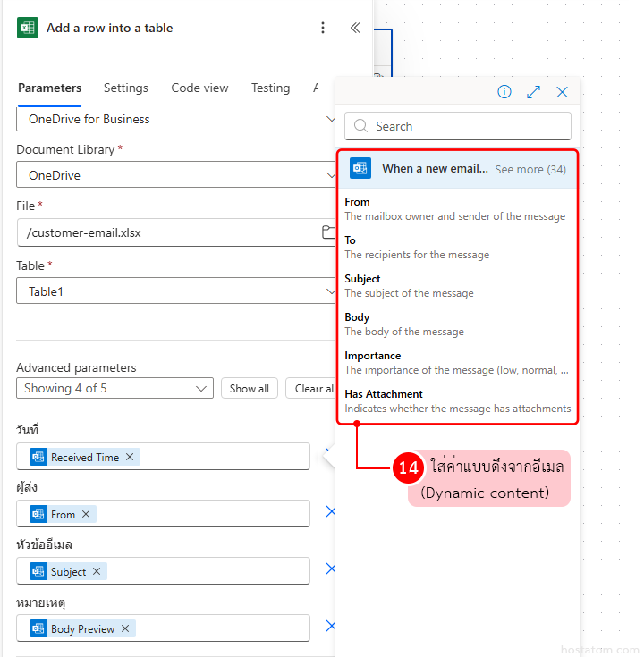Remove the Received Time token
The height and width of the screenshot is (657, 644).
pyautogui.click(x=130, y=457)
